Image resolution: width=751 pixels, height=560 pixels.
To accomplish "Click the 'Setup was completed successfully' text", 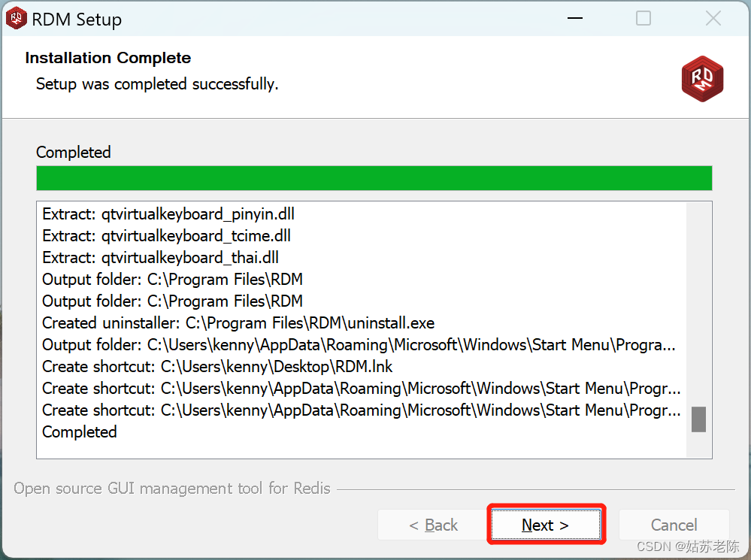I will 156,84.
